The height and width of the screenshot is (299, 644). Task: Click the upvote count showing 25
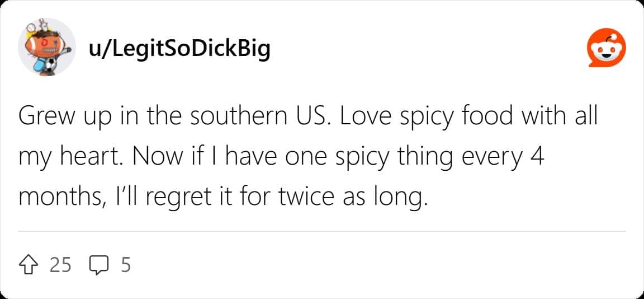pyautogui.click(x=61, y=264)
